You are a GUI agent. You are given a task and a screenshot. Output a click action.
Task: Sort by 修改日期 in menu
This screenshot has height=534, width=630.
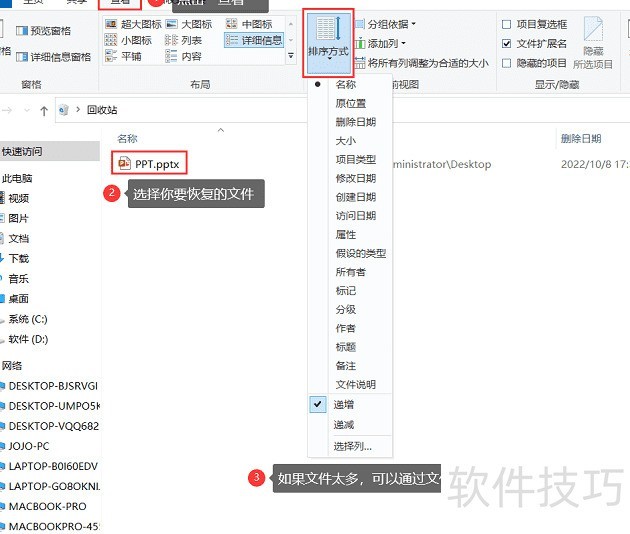tap(356, 178)
